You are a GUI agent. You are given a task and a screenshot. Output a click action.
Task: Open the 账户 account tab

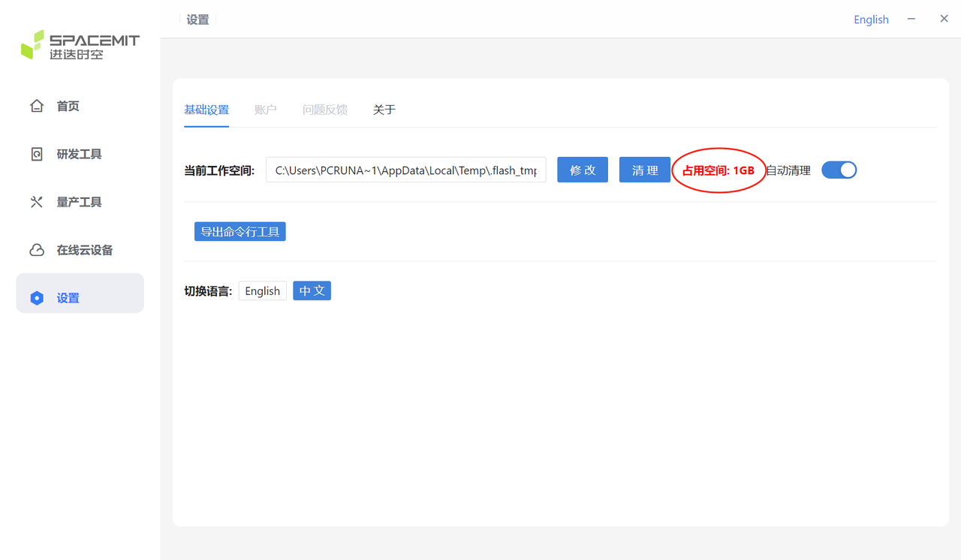pos(266,110)
